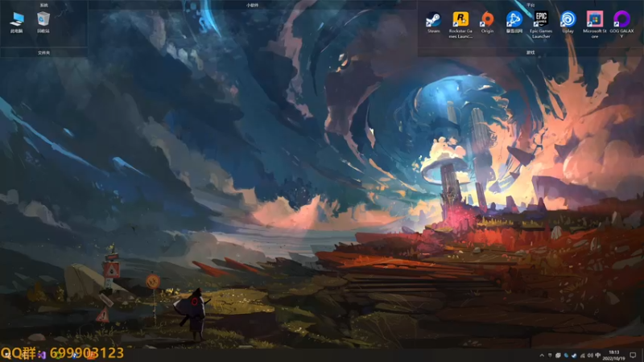The height and width of the screenshot is (362, 644).
Task: Open the volume speaker icon in the tray
Action: click(x=590, y=356)
